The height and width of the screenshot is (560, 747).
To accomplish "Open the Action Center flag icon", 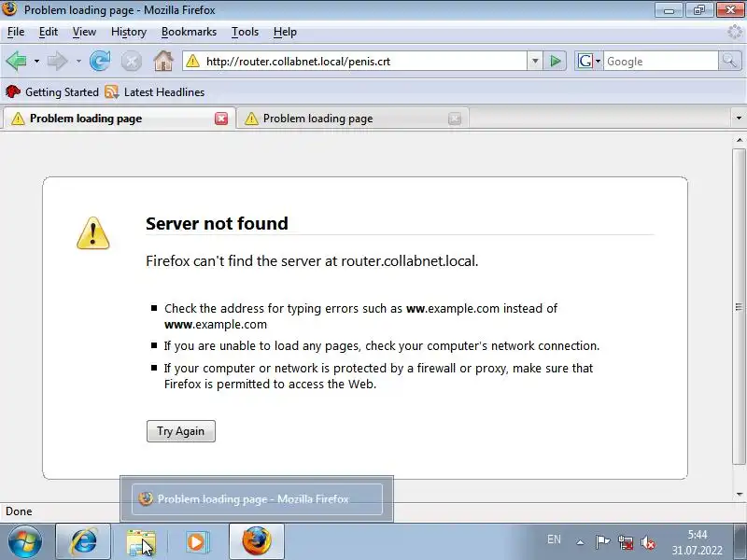I will coord(602,542).
